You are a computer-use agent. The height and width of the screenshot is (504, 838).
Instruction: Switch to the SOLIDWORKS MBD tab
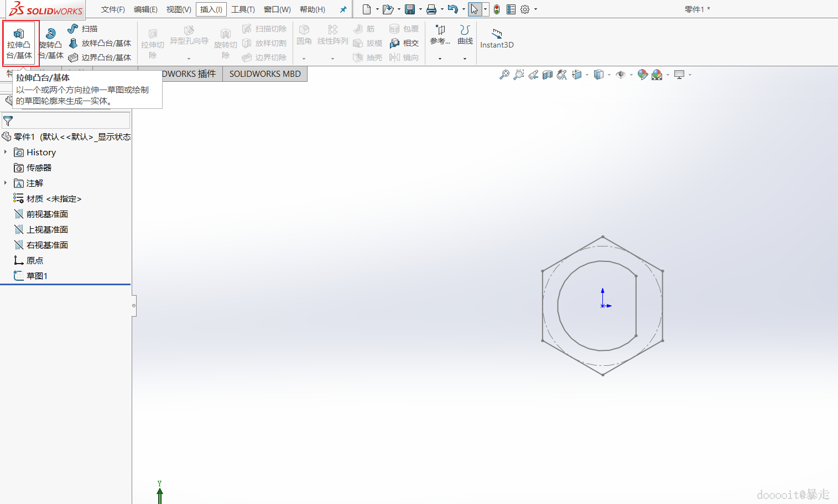(265, 74)
